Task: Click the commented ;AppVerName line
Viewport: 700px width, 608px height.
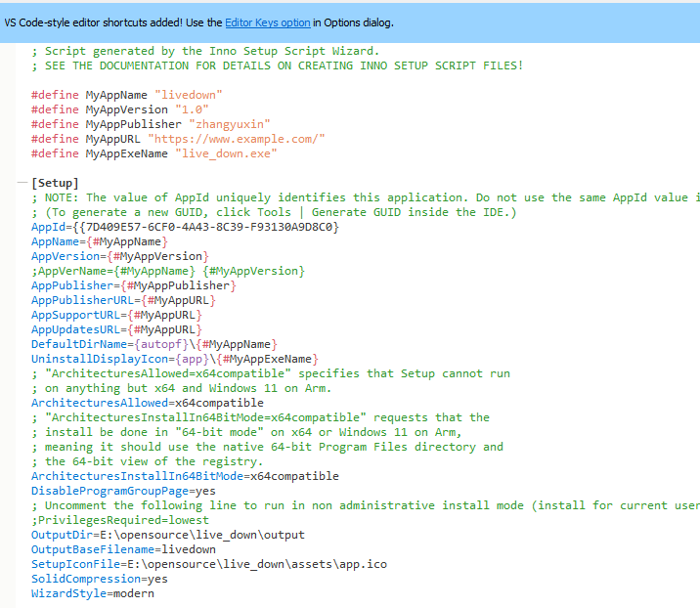Action: (x=168, y=271)
